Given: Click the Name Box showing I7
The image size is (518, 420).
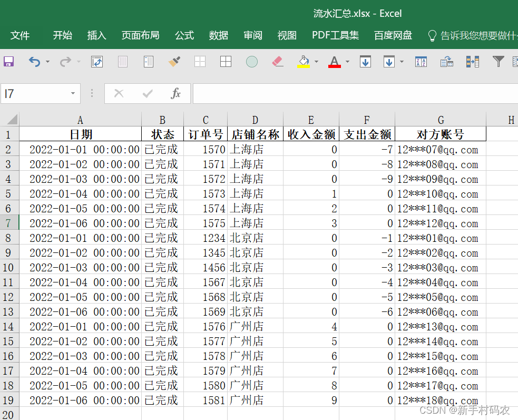Looking at the screenshot, I should coord(36,93).
